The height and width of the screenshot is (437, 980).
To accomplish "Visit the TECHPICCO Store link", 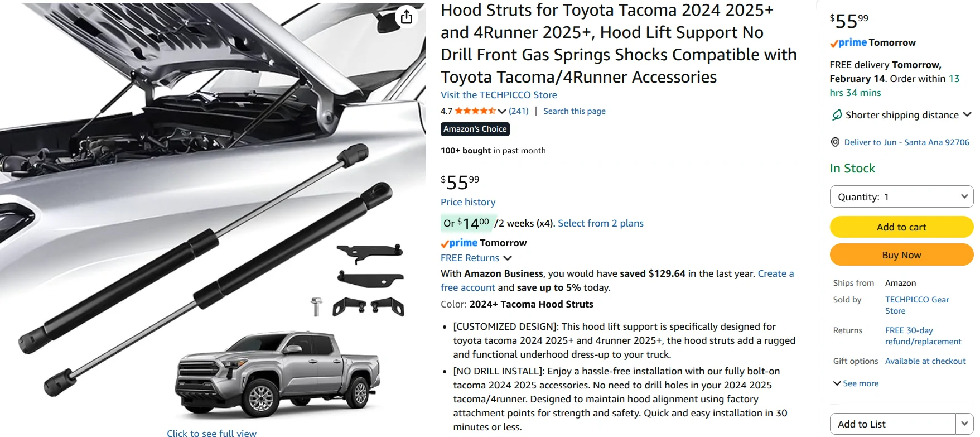I will click(x=498, y=95).
